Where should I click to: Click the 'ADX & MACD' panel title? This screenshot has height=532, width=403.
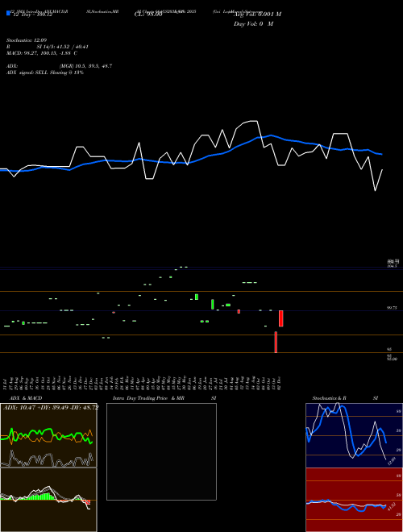26,398
